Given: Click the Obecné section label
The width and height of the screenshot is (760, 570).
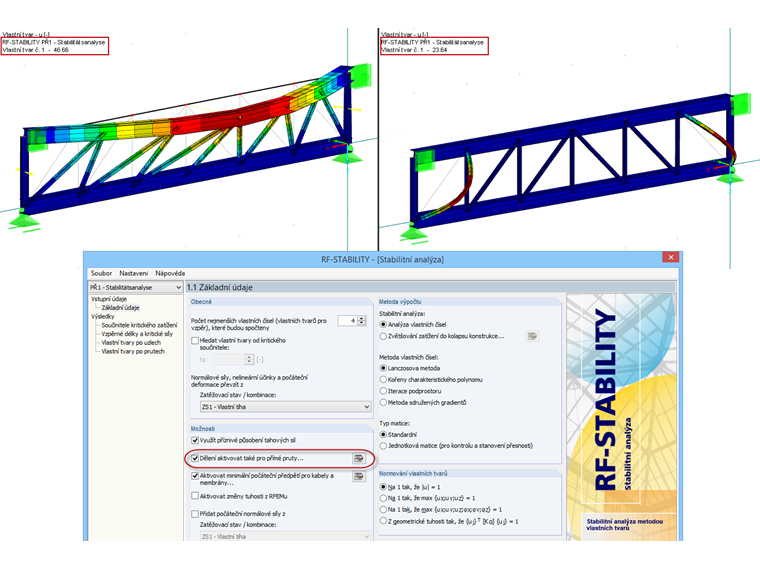Looking at the screenshot, I should click(x=201, y=302).
